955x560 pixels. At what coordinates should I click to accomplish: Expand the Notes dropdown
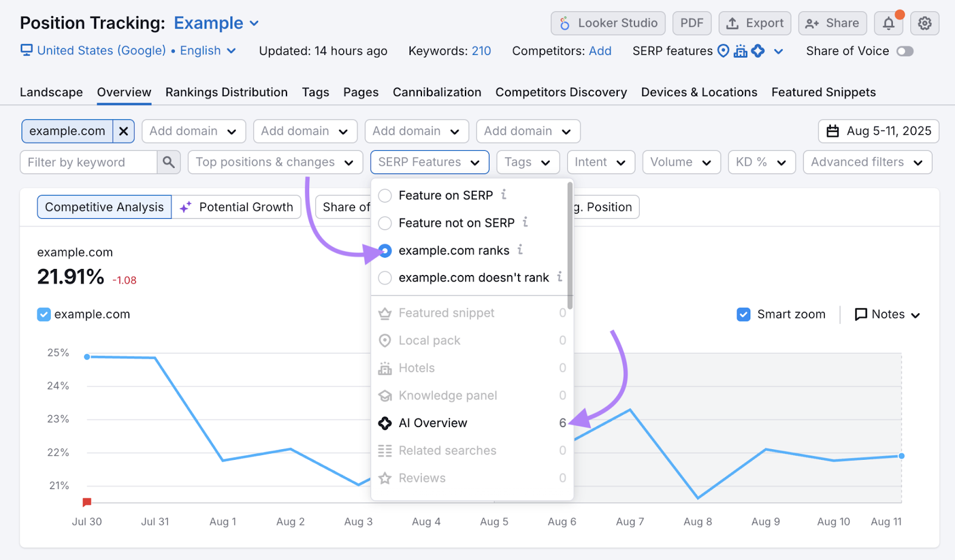coord(888,314)
